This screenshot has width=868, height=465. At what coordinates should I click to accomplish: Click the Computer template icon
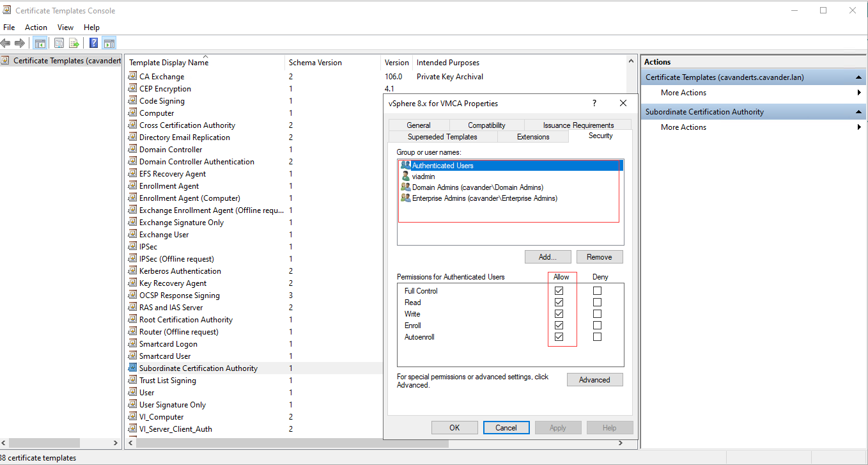coord(132,113)
